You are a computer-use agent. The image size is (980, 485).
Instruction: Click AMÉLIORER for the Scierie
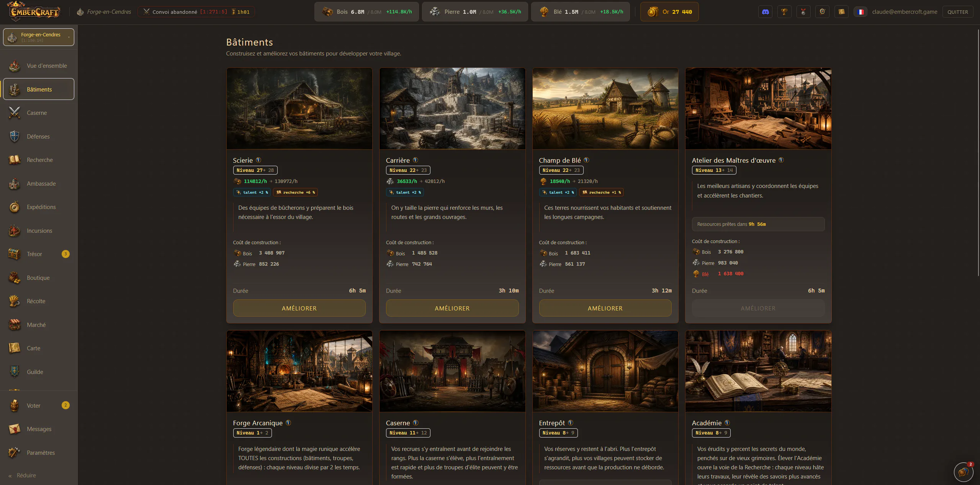[x=299, y=308]
